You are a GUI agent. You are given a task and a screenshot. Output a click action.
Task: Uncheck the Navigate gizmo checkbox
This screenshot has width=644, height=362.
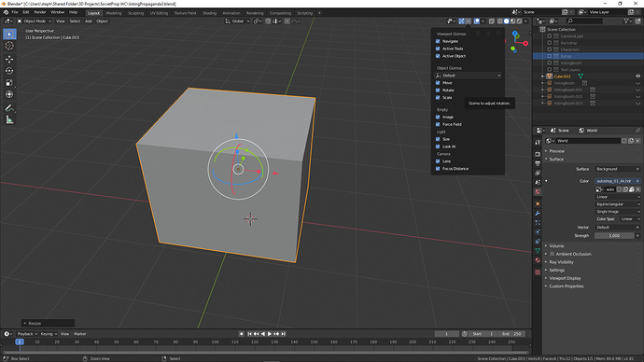[438, 41]
